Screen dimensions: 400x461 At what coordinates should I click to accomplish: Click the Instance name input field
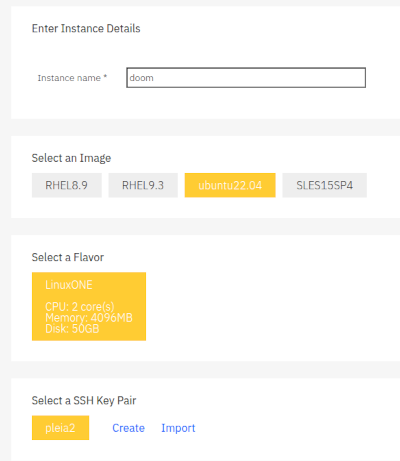point(246,78)
